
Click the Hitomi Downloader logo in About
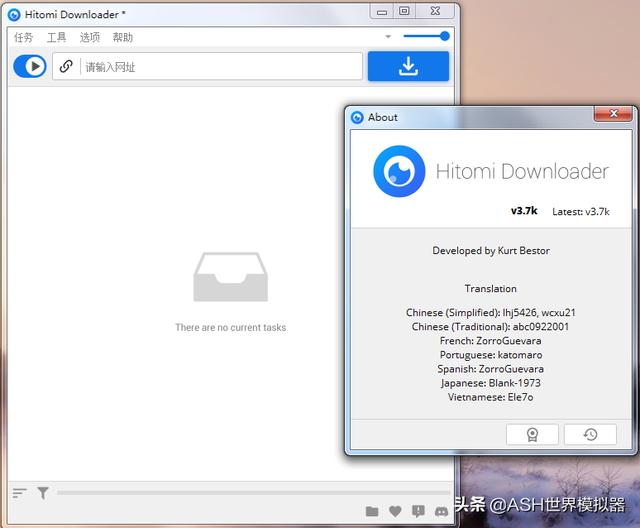click(399, 171)
